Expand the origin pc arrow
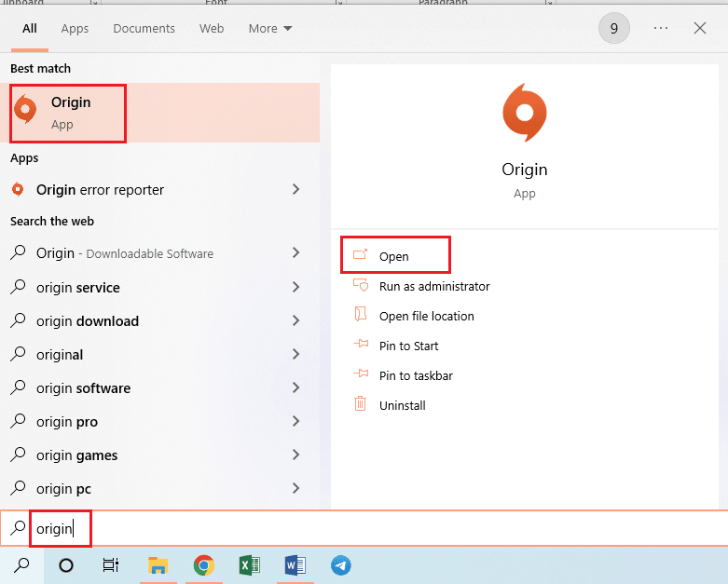This screenshot has width=728, height=584. point(295,488)
